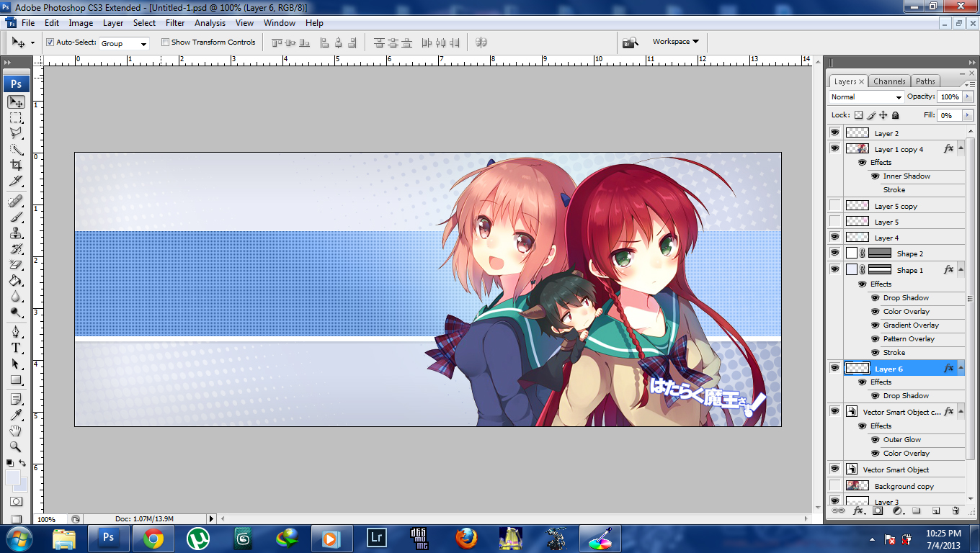Open the Image menu
This screenshot has width=980, height=553.
pos(81,23)
